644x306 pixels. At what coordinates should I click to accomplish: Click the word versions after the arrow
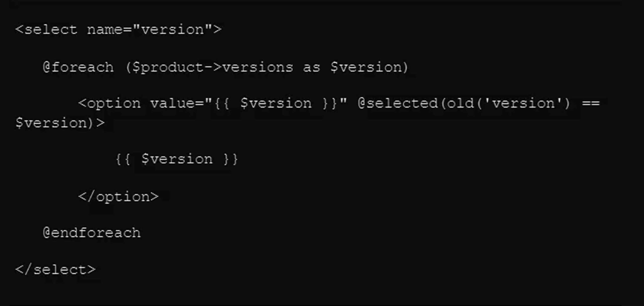click(258, 67)
